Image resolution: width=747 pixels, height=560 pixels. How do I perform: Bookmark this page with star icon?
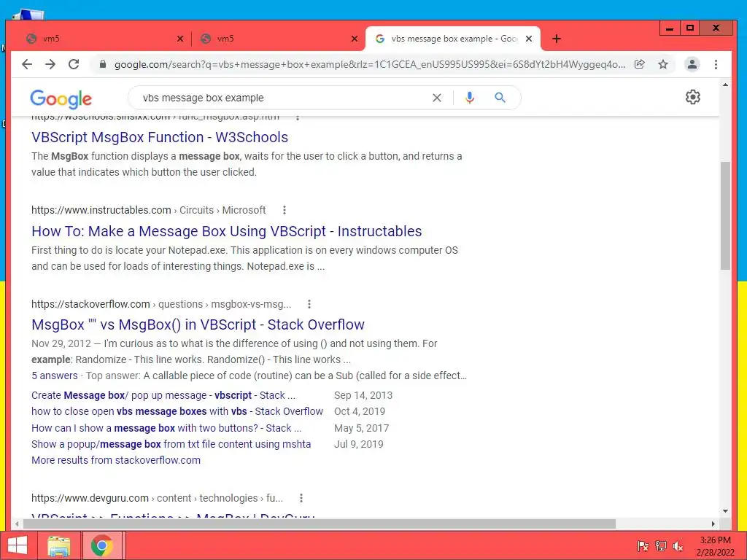point(662,64)
